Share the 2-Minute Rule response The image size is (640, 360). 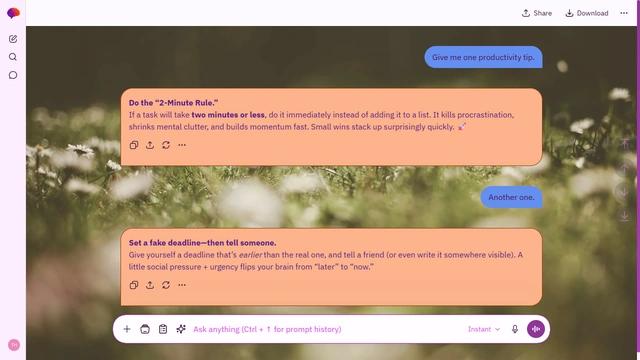(x=150, y=145)
